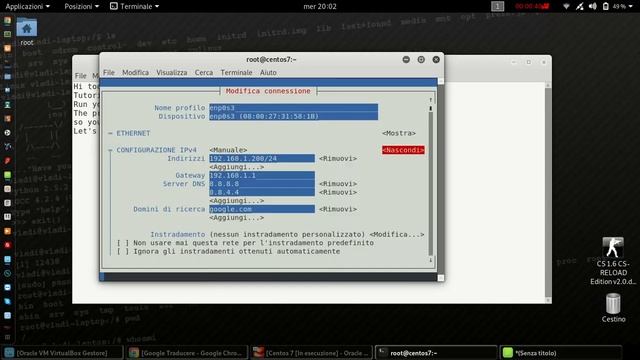Open the CS 1.6 CS-RELOAD desktop icon
Image resolution: width=640 pixels, height=360 pixels.
point(613,261)
